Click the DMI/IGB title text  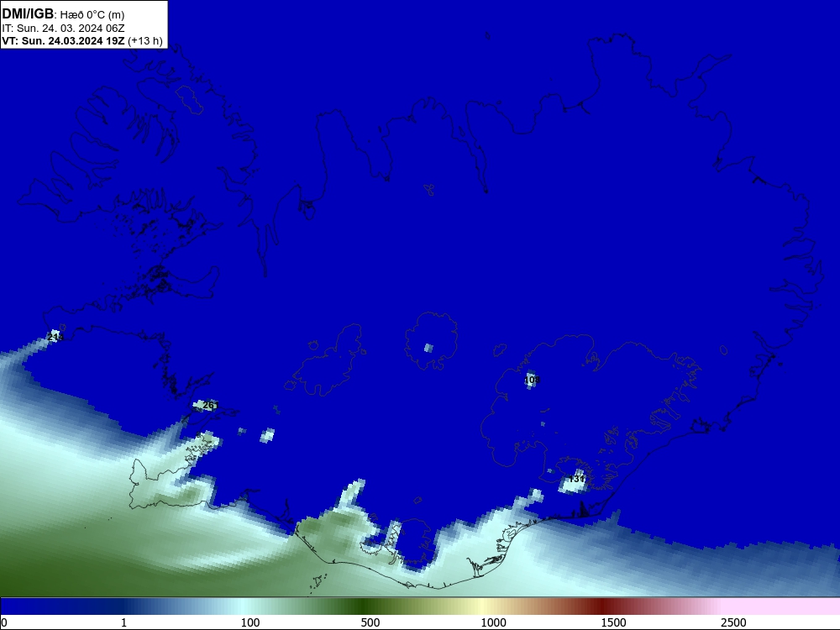28,14
